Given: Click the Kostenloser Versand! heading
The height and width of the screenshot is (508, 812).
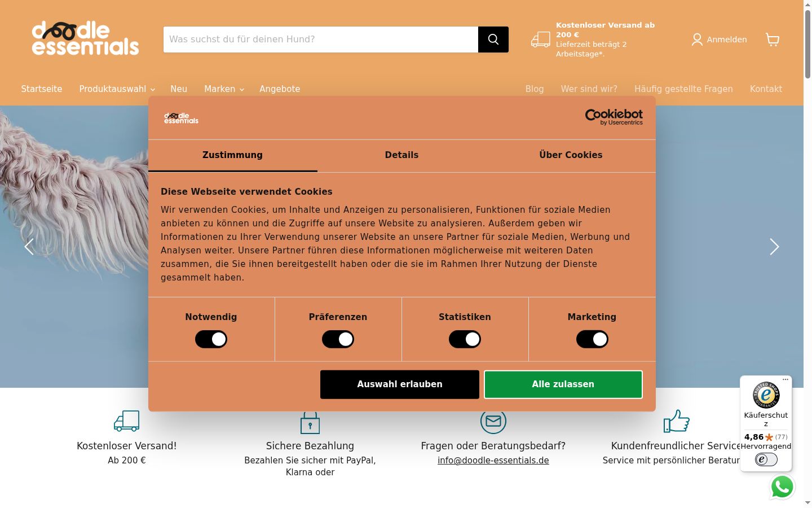Looking at the screenshot, I should coord(127,446).
